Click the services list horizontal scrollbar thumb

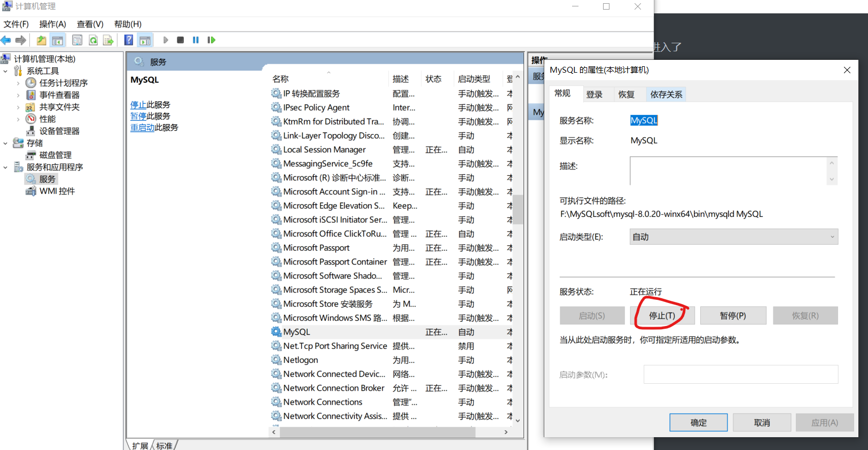pyautogui.click(x=378, y=432)
